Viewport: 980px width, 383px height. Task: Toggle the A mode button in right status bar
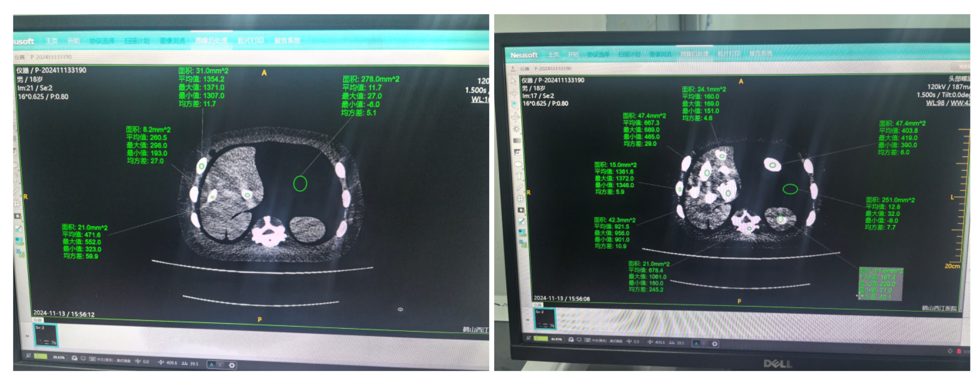(x=696, y=343)
